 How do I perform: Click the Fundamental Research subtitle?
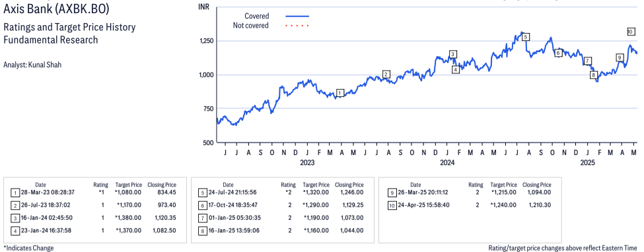[x=50, y=40]
